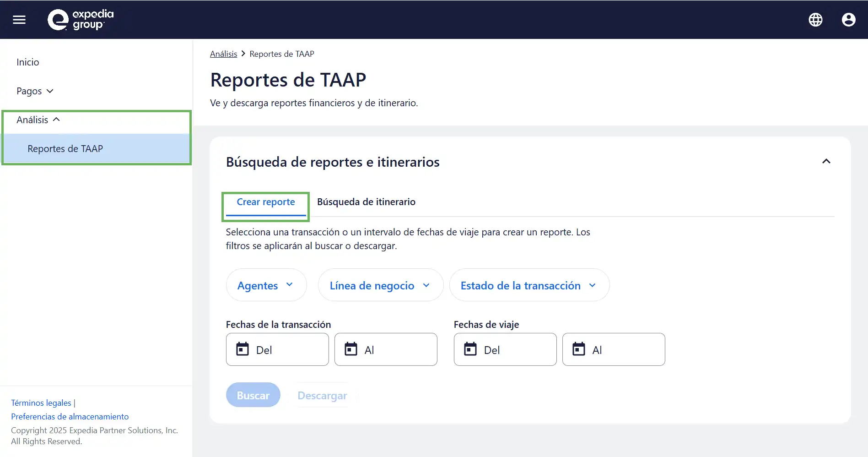Click calendar icon in travel Del field

[x=470, y=349]
